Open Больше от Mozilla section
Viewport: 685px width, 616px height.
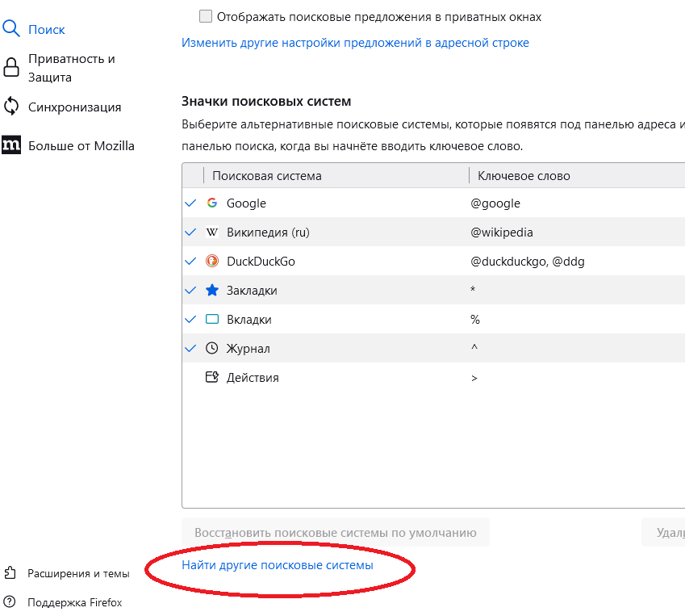[x=81, y=146]
